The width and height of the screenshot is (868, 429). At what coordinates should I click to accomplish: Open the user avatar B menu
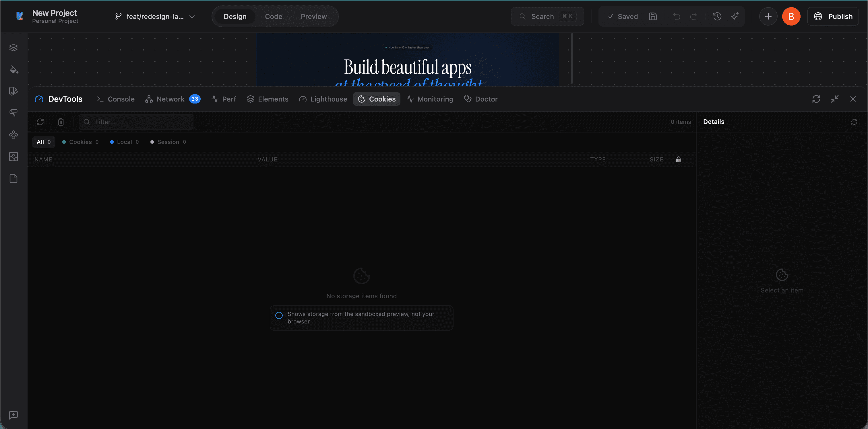(x=791, y=16)
